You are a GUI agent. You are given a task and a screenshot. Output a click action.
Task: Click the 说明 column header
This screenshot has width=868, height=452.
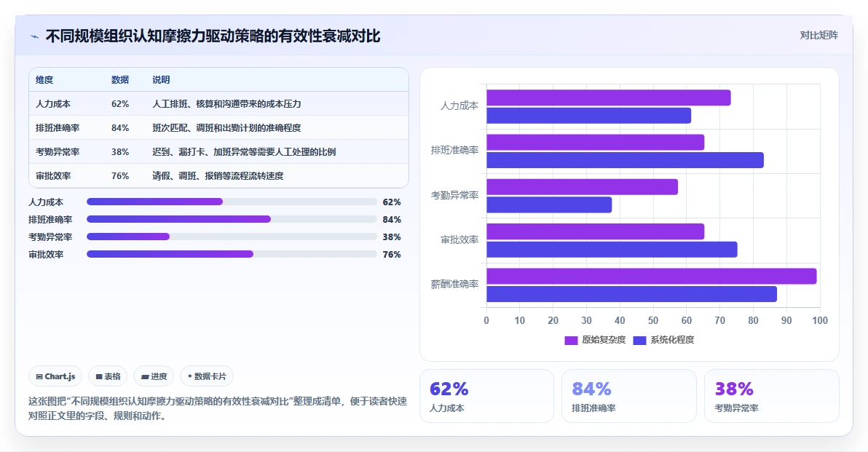[x=161, y=79]
